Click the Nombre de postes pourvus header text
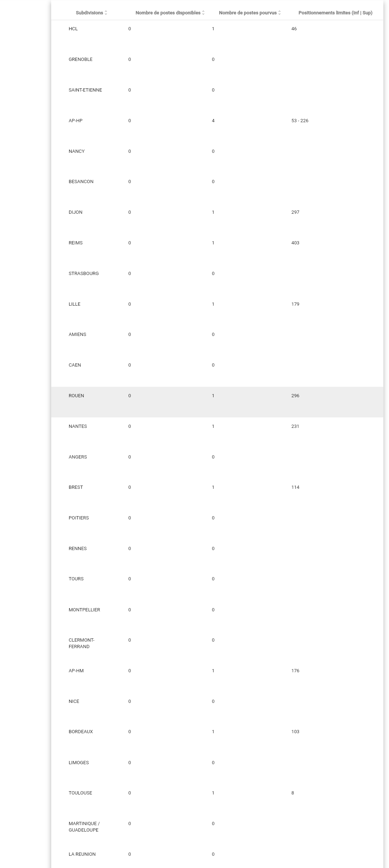 pos(248,13)
